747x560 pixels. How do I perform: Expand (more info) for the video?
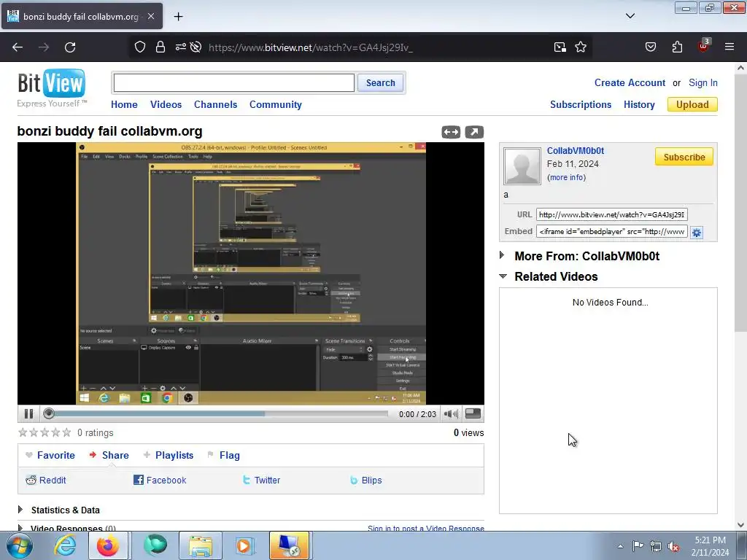tap(566, 177)
